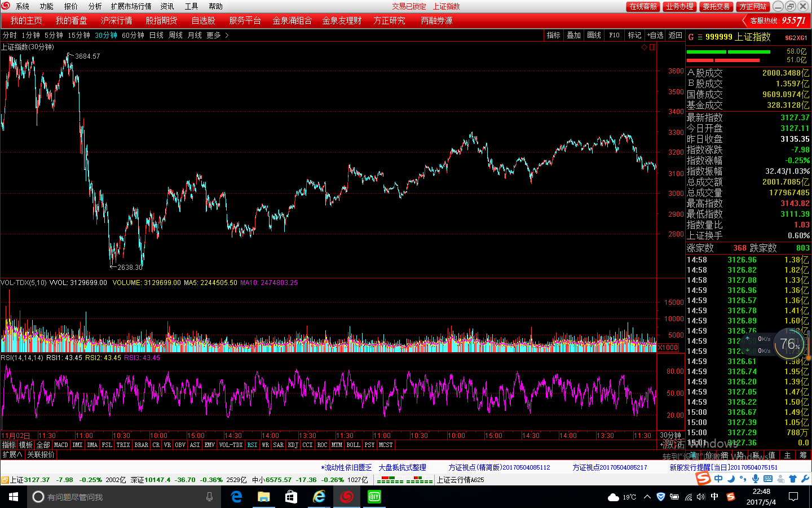Open the 自选股 tab
The height and width of the screenshot is (508, 812).
click(203, 20)
